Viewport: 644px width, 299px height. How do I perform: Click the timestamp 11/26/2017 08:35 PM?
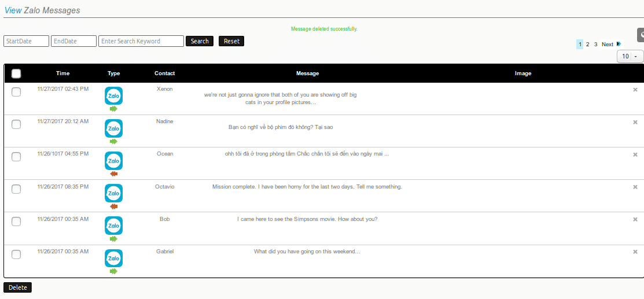63,186
